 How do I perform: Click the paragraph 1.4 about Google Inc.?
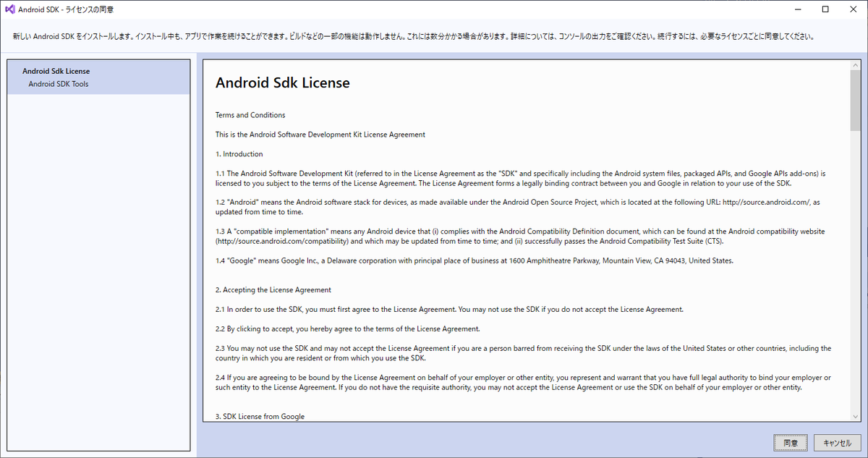pyautogui.click(x=475, y=260)
